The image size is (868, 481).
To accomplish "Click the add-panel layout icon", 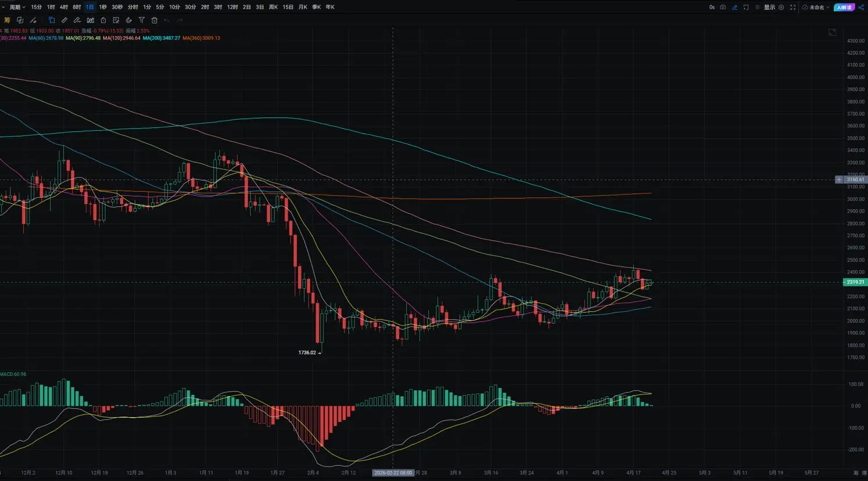I will tap(746, 8).
